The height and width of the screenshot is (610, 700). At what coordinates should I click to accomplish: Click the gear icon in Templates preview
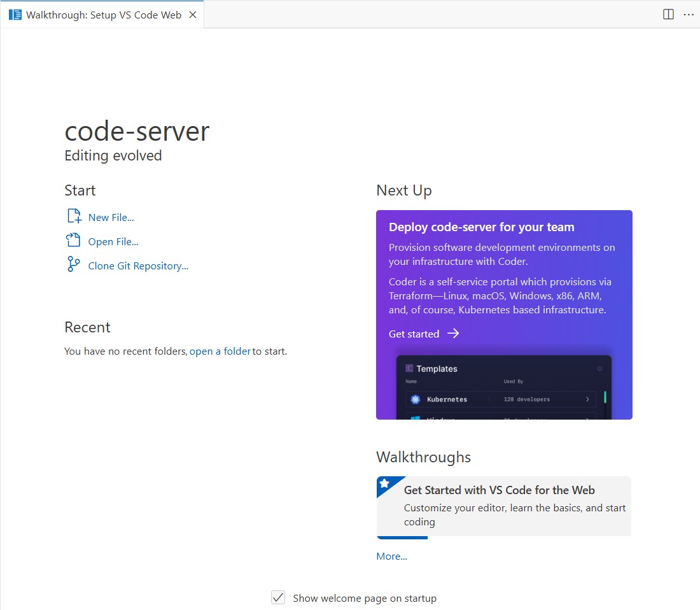pos(599,369)
